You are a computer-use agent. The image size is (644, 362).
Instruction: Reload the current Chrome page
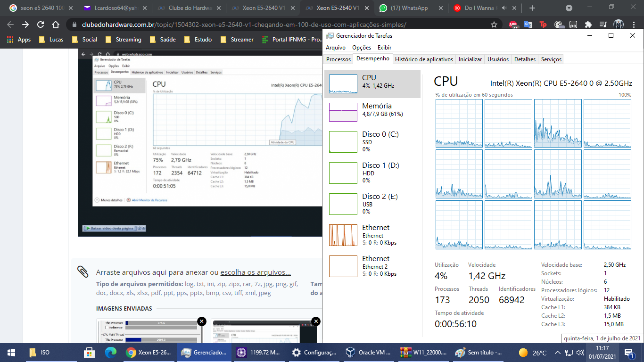[41, 25]
